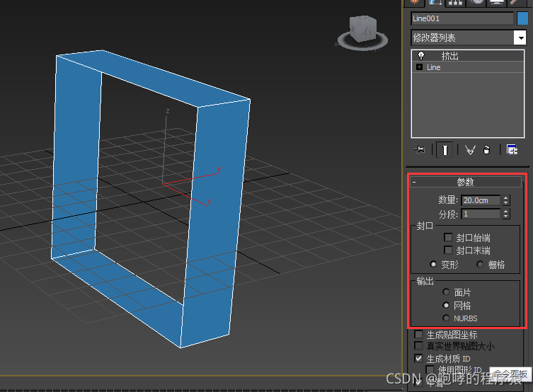The width and height of the screenshot is (533, 392).
Task: Enable 封口末端 checkbox
Action: coord(448,250)
